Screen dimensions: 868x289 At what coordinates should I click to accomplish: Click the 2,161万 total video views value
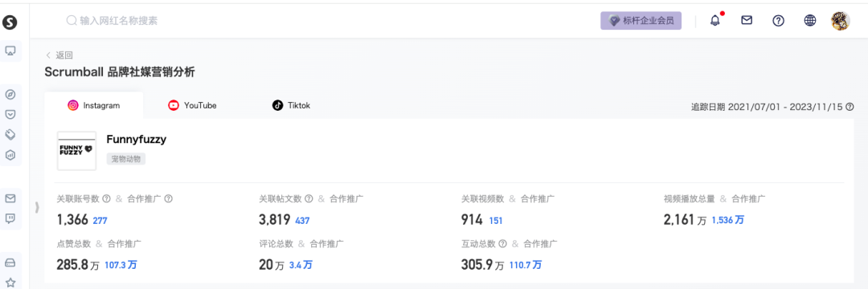pyautogui.click(x=685, y=220)
